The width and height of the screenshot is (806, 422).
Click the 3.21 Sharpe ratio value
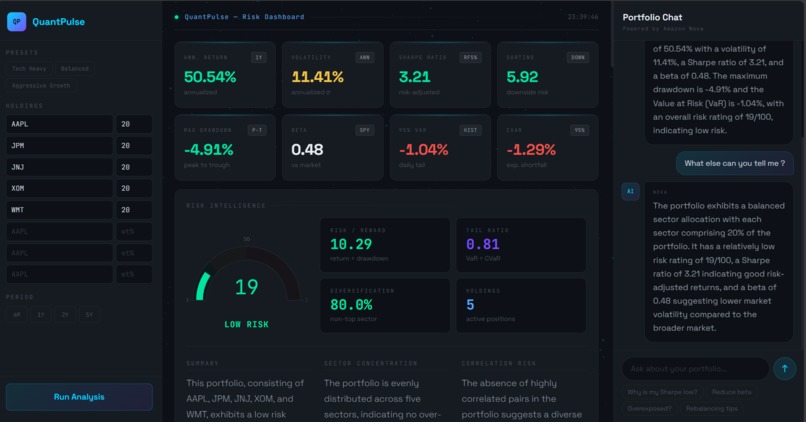[x=414, y=77]
